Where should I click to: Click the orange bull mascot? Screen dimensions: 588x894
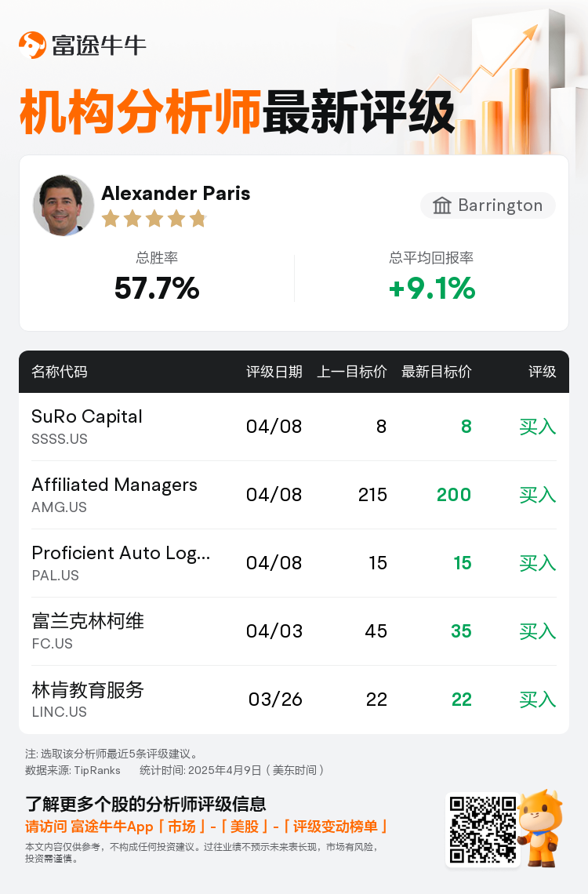pos(540,828)
